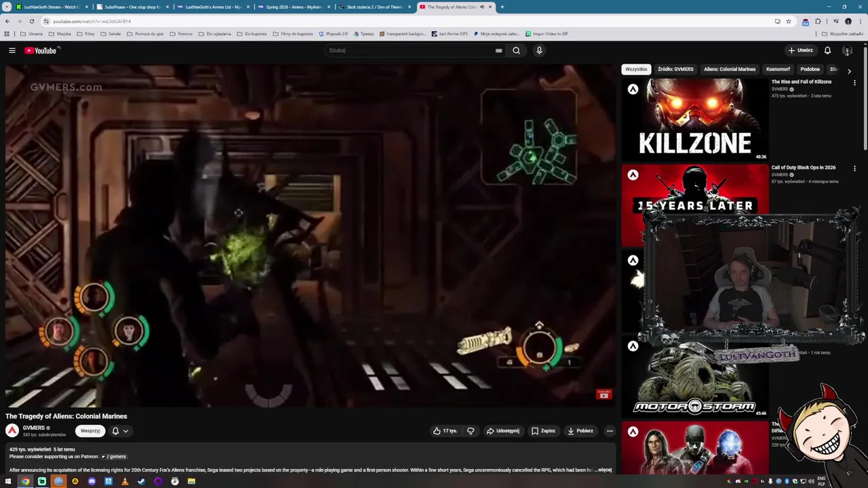Start voice search with the microphone icon
The height and width of the screenshot is (488, 868).
coord(539,50)
